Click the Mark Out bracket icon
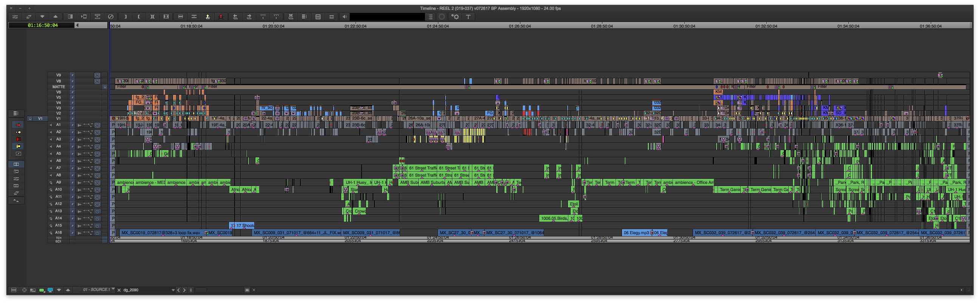 (x=139, y=17)
